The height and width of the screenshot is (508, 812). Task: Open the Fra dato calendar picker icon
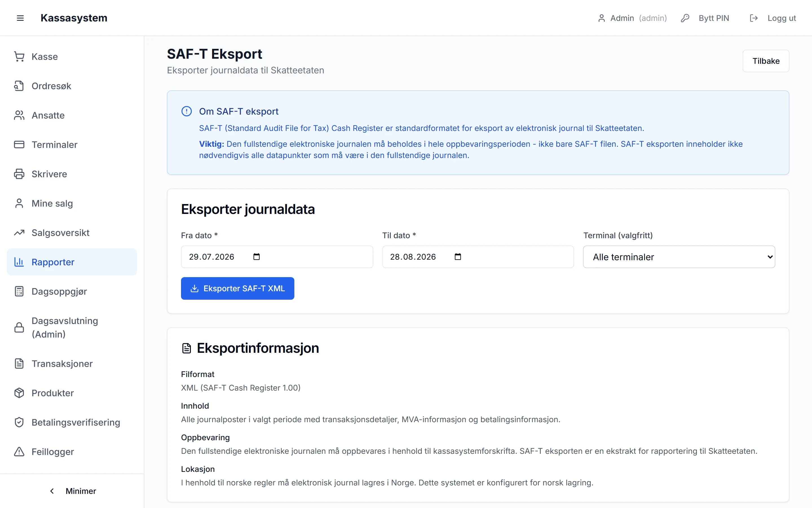(256, 257)
